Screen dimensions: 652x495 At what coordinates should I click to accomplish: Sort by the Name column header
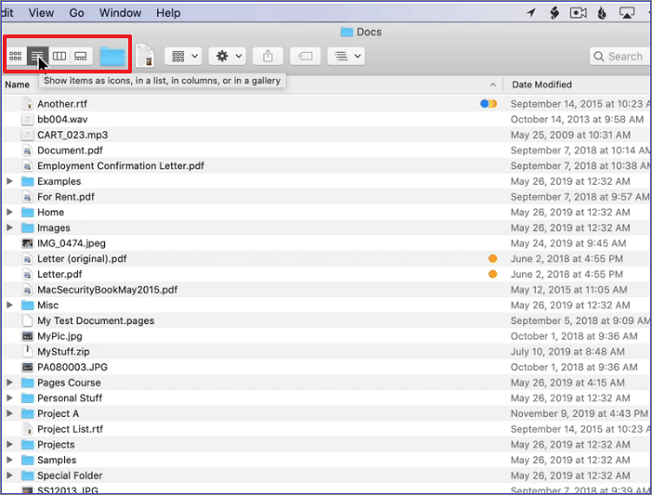click(x=17, y=84)
